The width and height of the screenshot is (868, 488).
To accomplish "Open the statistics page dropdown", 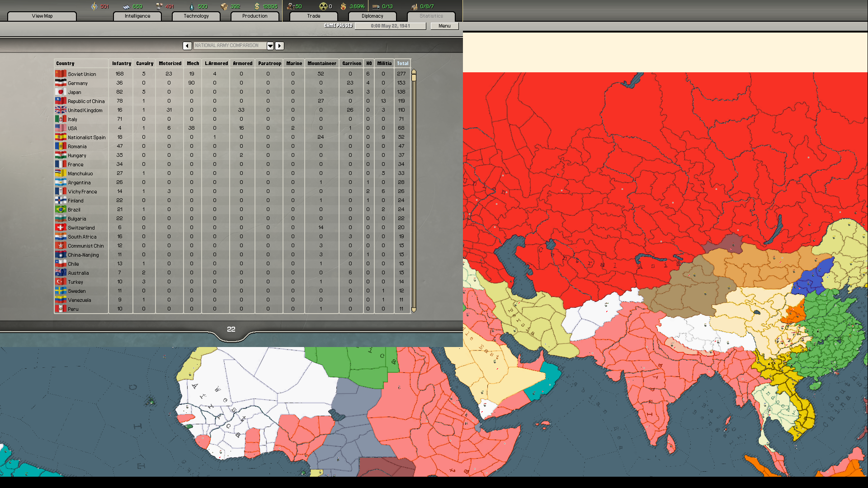I will [x=270, y=46].
